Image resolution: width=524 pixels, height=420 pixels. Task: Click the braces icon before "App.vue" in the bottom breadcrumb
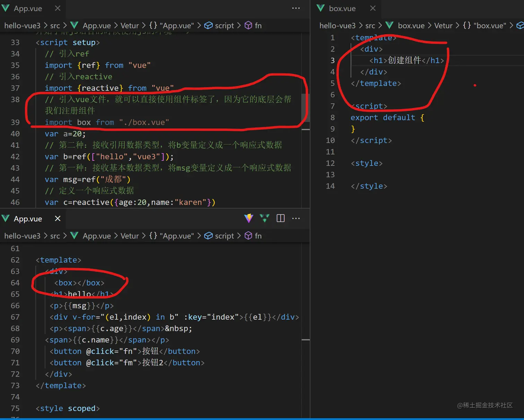point(153,236)
